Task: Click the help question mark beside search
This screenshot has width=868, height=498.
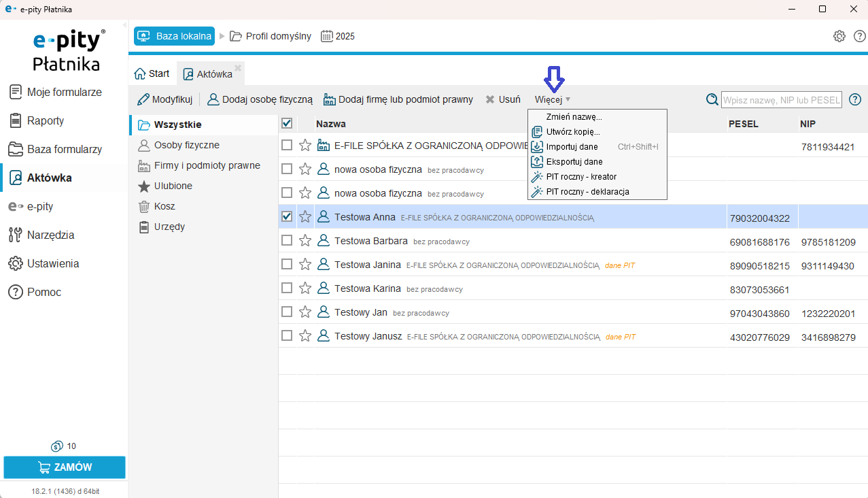Action: pos(855,100)
